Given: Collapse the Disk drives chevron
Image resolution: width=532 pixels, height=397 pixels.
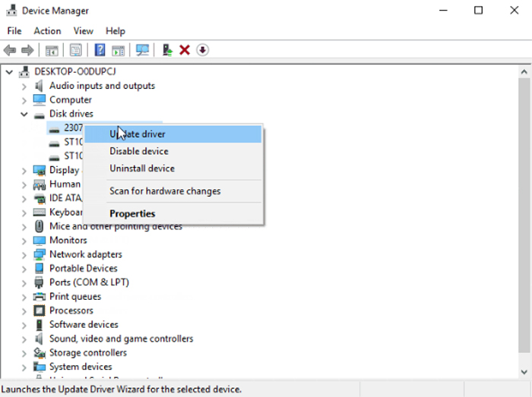Looking at the screenshot, I should coord(24,114).
